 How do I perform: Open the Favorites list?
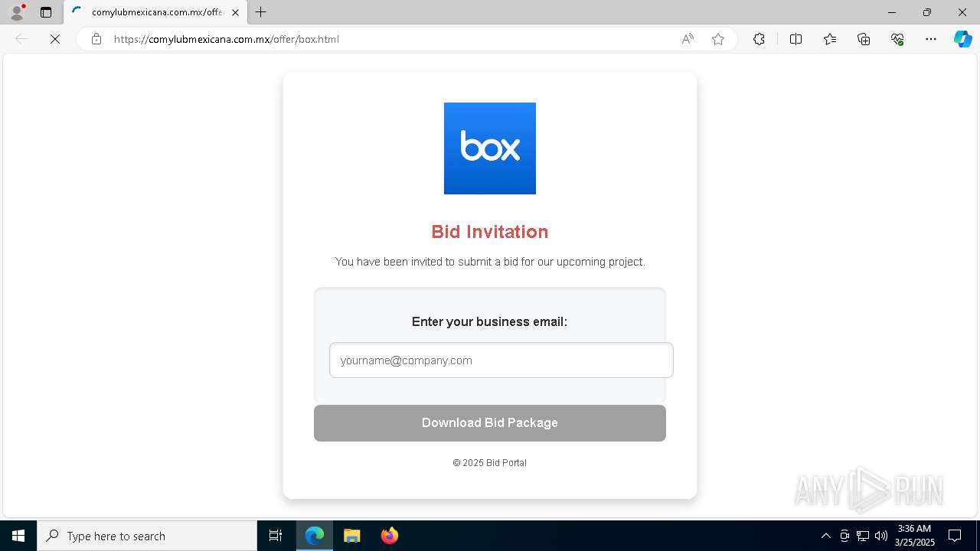click(x=830, y=39)
